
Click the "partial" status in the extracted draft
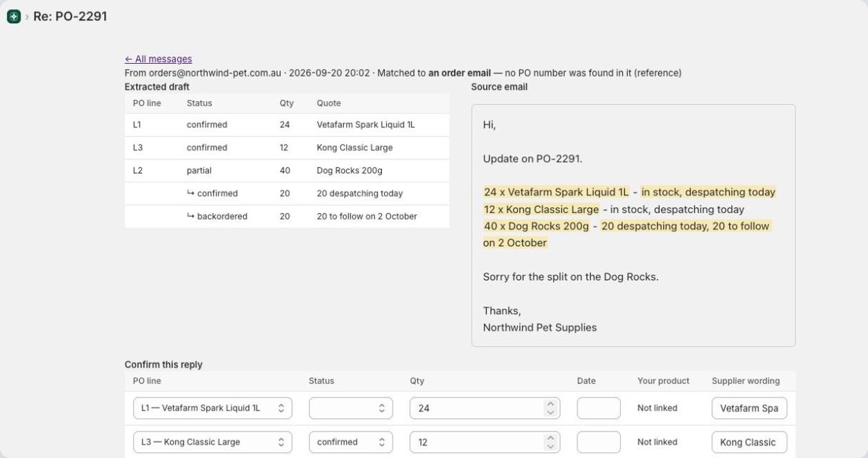coord(199,171)
